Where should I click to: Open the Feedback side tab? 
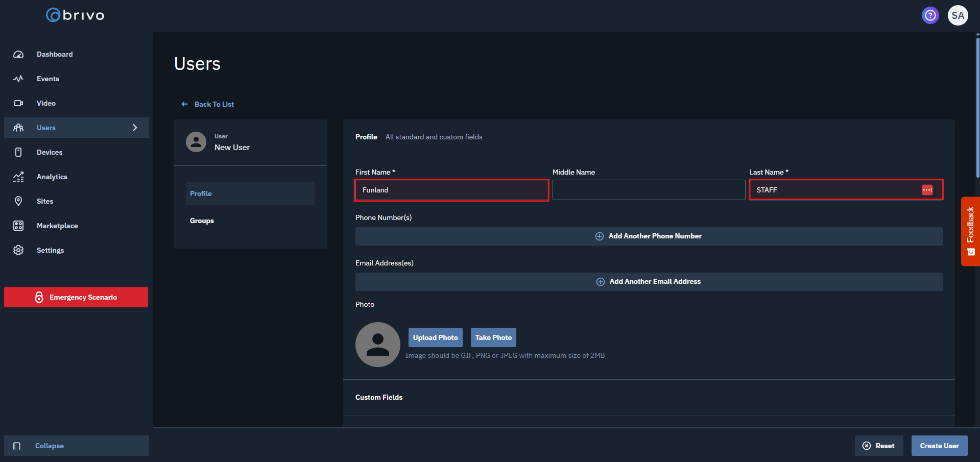point(970,231)
